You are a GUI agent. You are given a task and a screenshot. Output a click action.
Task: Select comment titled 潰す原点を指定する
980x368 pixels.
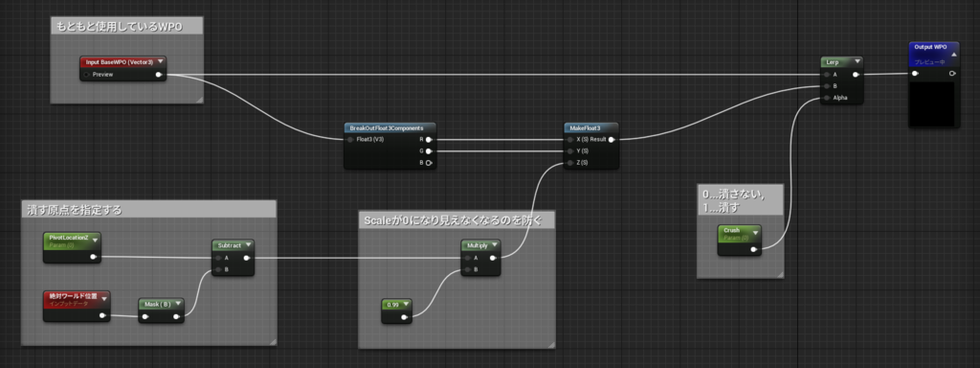[74, 211]
